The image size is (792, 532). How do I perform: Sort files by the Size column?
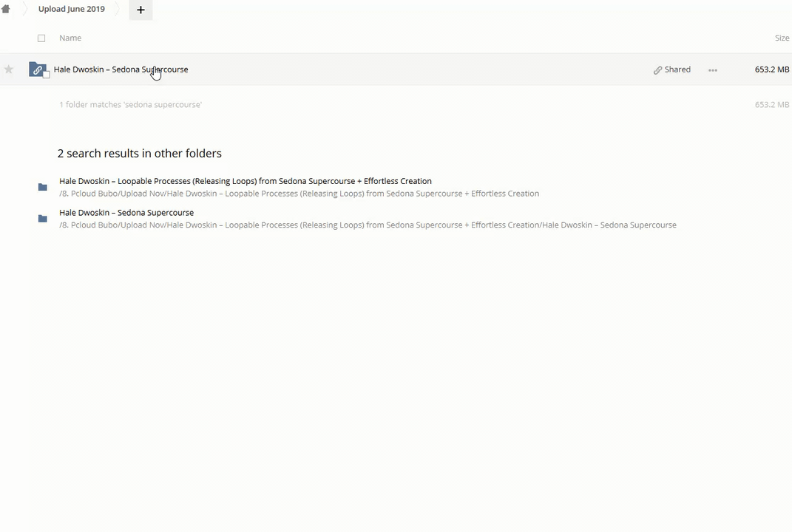(x=782, y=38)
